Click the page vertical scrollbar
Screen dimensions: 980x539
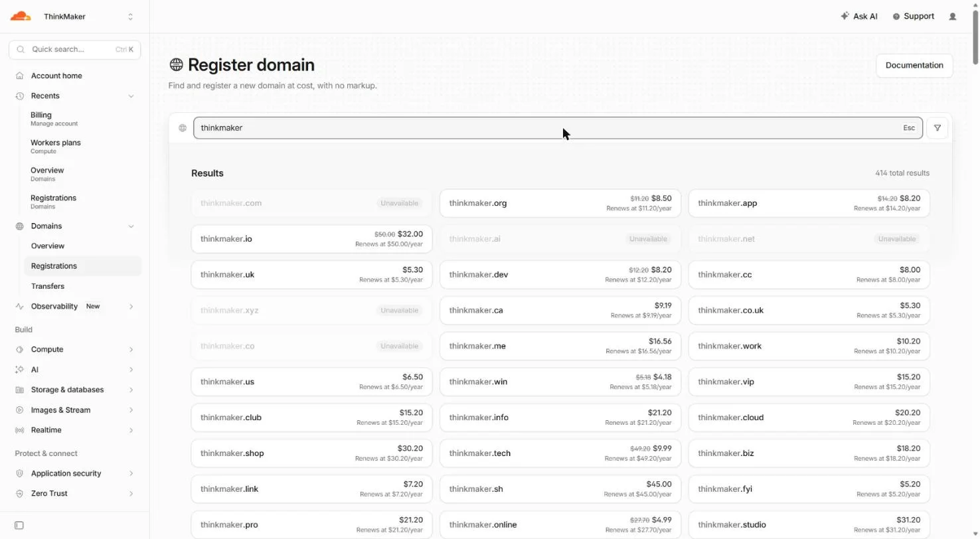pos(975,38)
